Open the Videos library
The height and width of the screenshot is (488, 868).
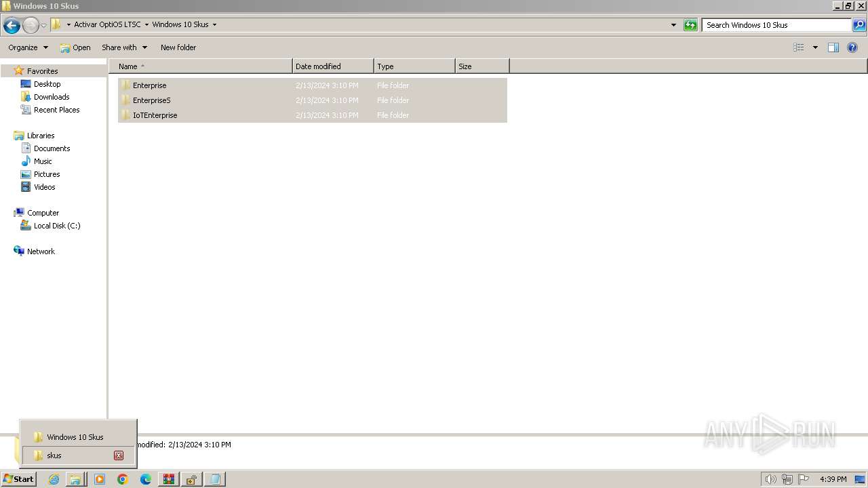coord(45,187)
